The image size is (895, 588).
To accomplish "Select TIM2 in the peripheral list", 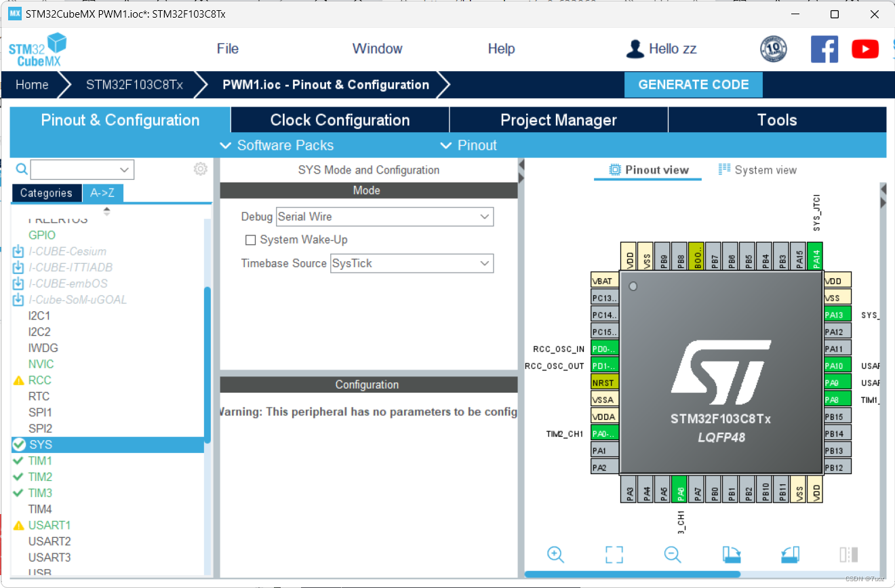I will pos(40,477).
